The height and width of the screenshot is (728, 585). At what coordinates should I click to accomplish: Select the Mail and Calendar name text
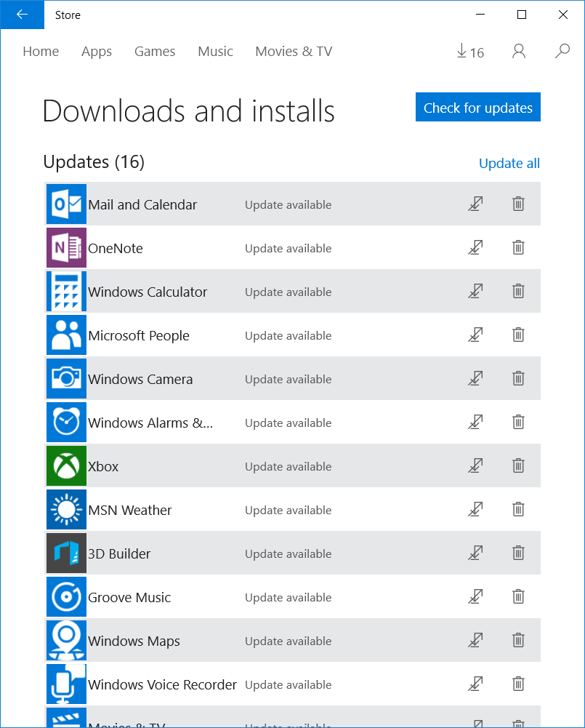(x=142, y=205)
